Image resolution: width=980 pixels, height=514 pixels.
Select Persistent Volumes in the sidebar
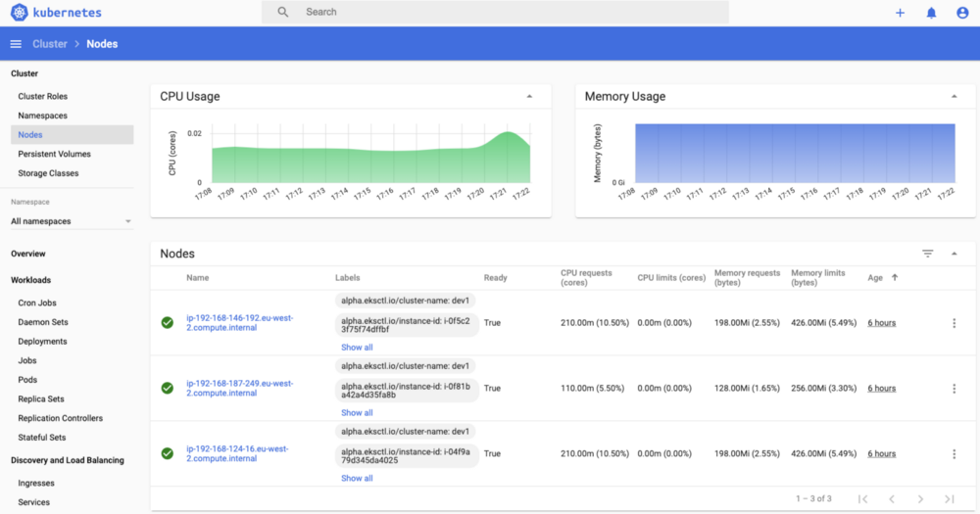click(54, 154)
